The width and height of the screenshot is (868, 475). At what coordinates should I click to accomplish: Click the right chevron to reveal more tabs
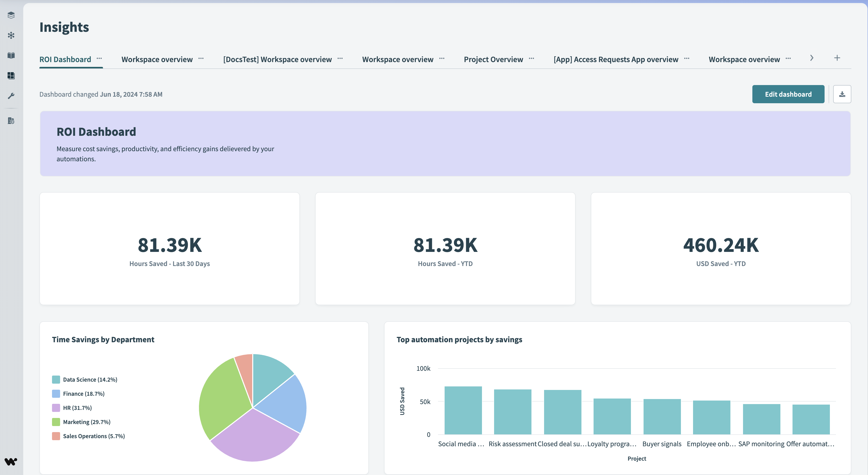pos(812,58)
